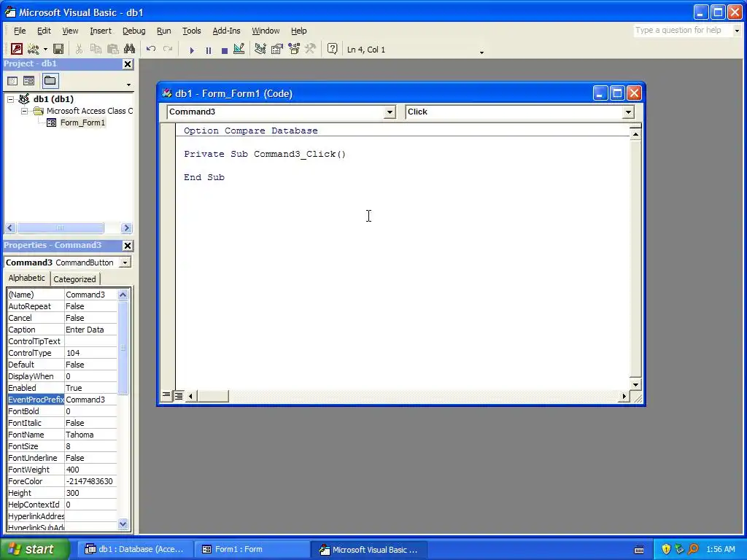Switch to the Categorized properties tab
The width and height of the screenshot is (747, 560).
(x=74, y=279)
